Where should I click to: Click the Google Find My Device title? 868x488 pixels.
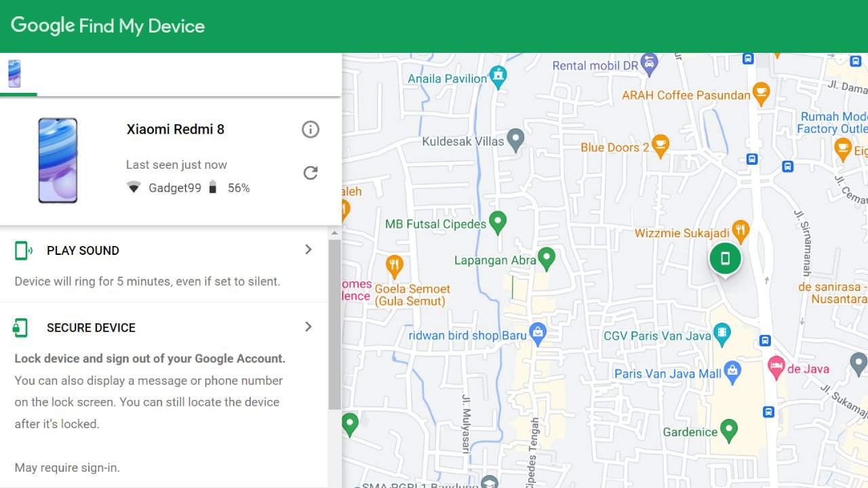(108, 26)
